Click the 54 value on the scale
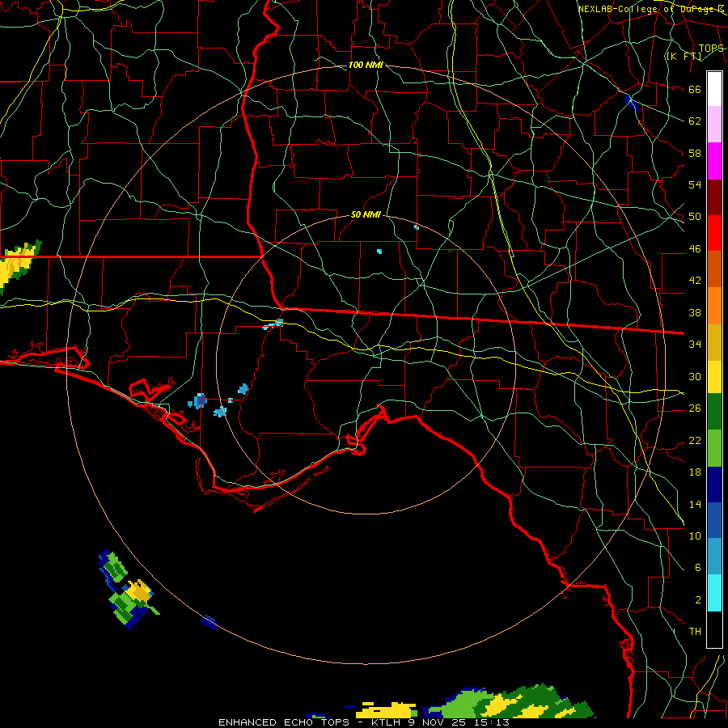Viewport: 728px width, 728px height. [695, 184]
